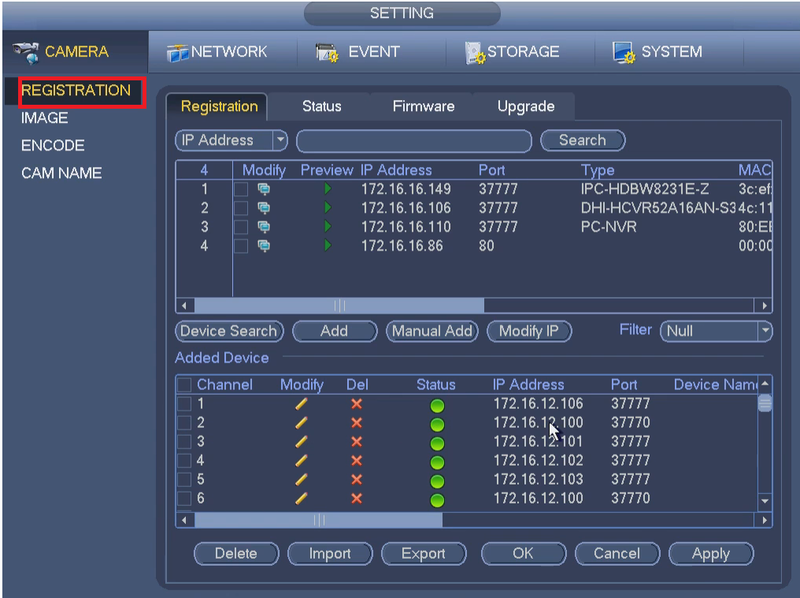The image size is (800, 598).
Task: Toggle the select-all Channel header checkbox
Action: coord(184,385)
